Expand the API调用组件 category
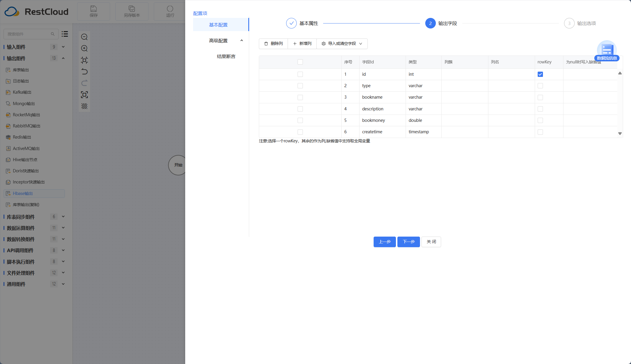631x364 pixels. 63,250
